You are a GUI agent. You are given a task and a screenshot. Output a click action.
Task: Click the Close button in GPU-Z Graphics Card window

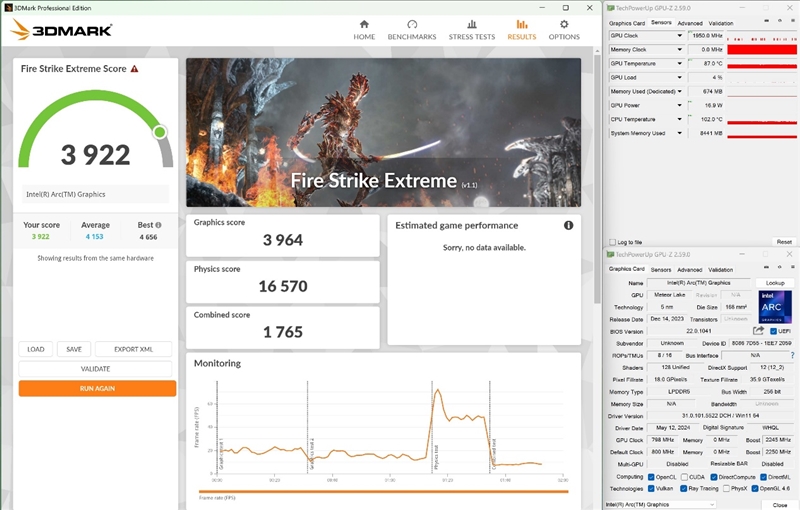point(779,505)
